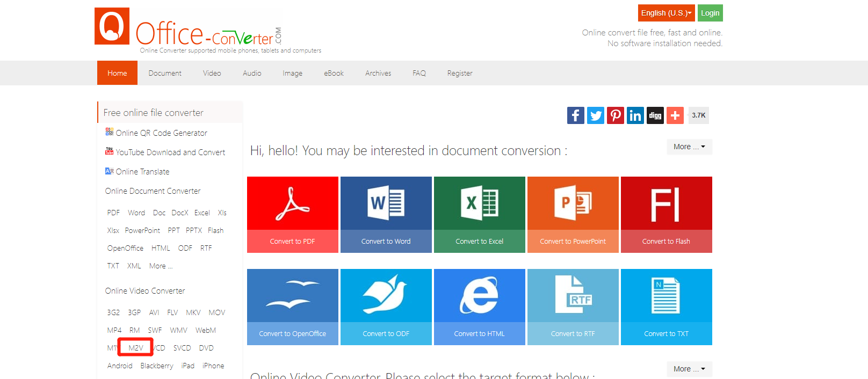Screen dimensions: 868x379
Task: Click the Convert to ODF label
Action: click(386, 333)
